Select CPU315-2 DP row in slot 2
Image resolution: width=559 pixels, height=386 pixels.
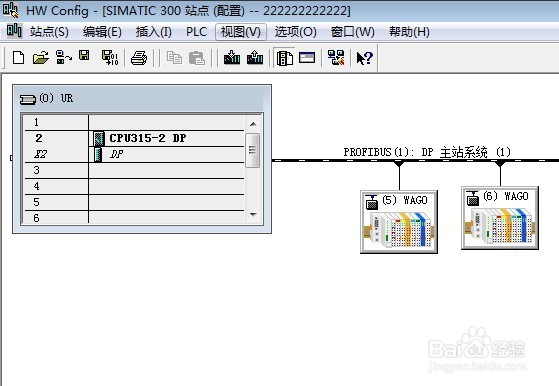click(134, 138)
